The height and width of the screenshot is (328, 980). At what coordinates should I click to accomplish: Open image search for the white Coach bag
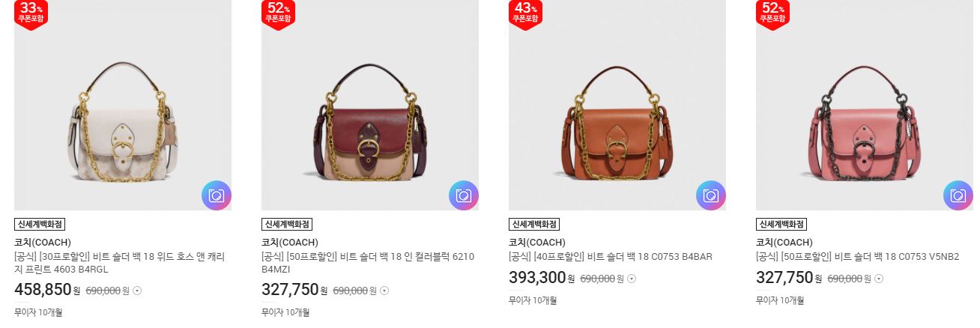click(x=217, y=195)
